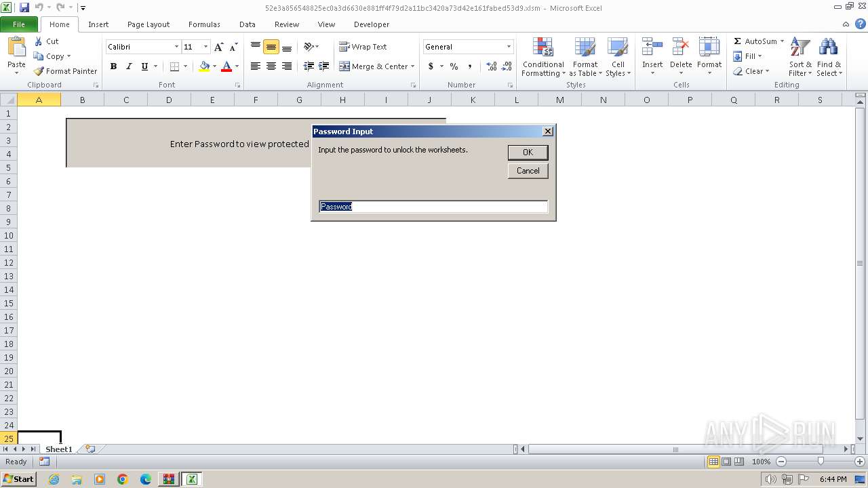This screenshot has height=488, width=868.
Task: Click OK in Password Input dialog
Action: coord(528,152)
